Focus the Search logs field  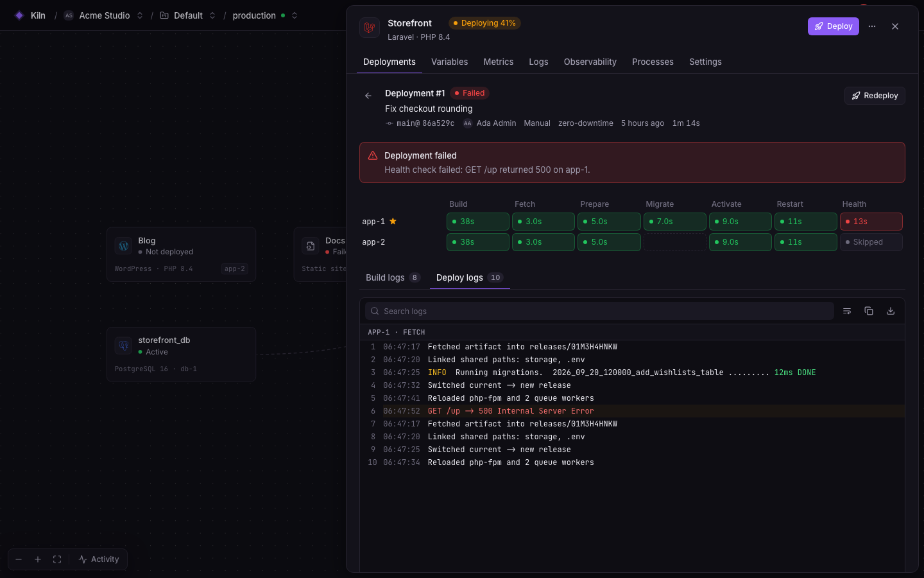[599, 311]
